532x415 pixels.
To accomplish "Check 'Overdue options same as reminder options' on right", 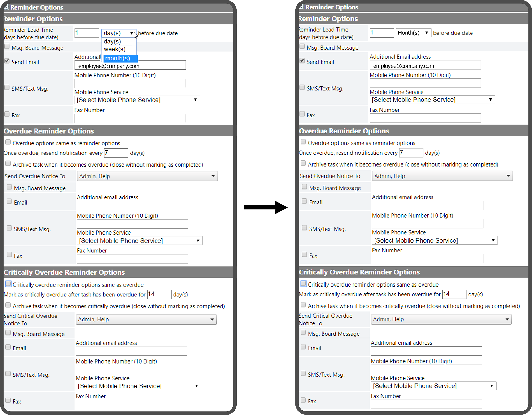I will [x=303, y=142].
